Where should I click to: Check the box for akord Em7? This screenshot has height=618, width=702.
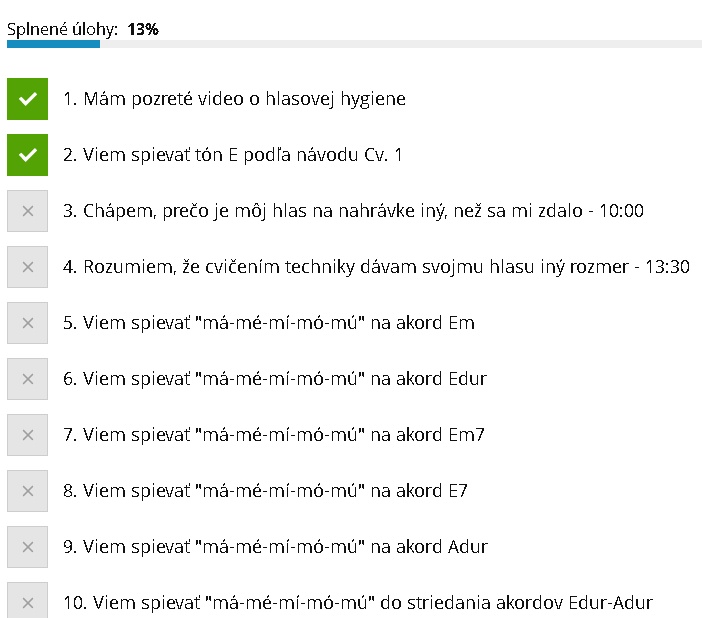(27, 435)
